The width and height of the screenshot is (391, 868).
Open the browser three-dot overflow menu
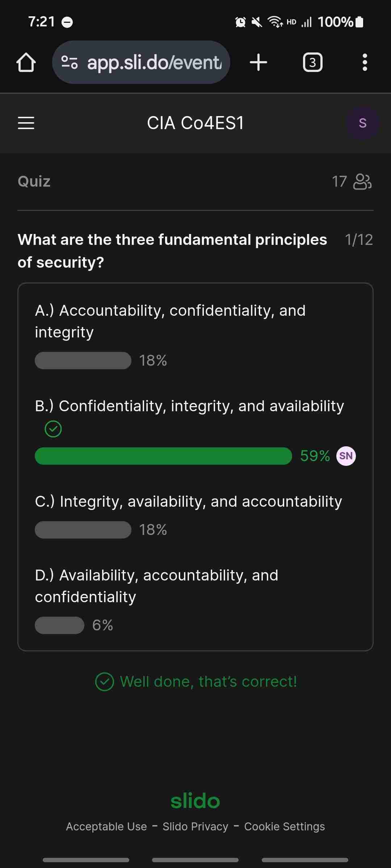[365, 62]
